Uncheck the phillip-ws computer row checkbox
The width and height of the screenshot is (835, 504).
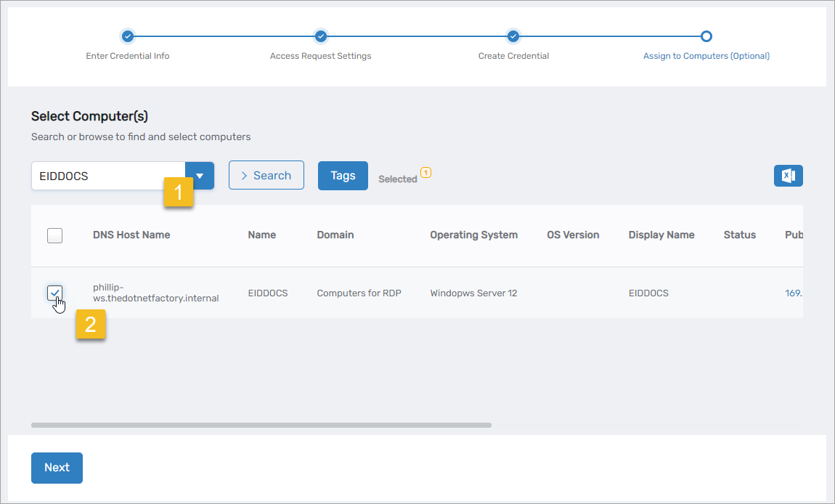pyautogui.click(x=54, y=293)
